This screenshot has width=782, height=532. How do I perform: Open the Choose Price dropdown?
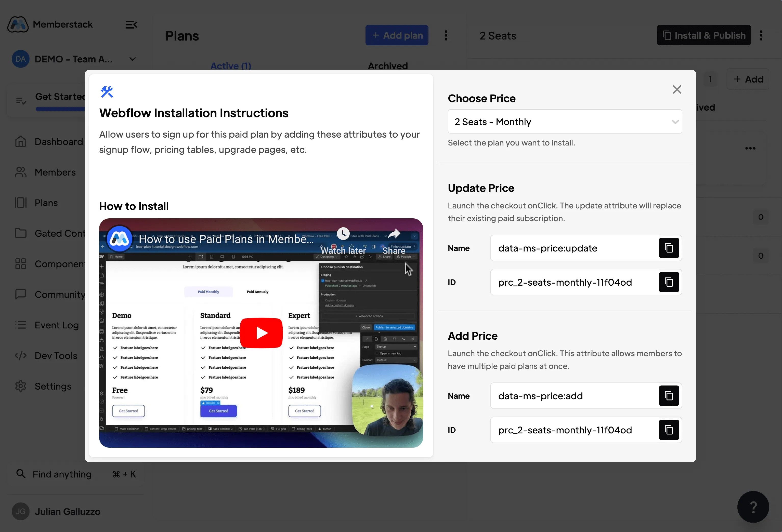tap(565, 122)
